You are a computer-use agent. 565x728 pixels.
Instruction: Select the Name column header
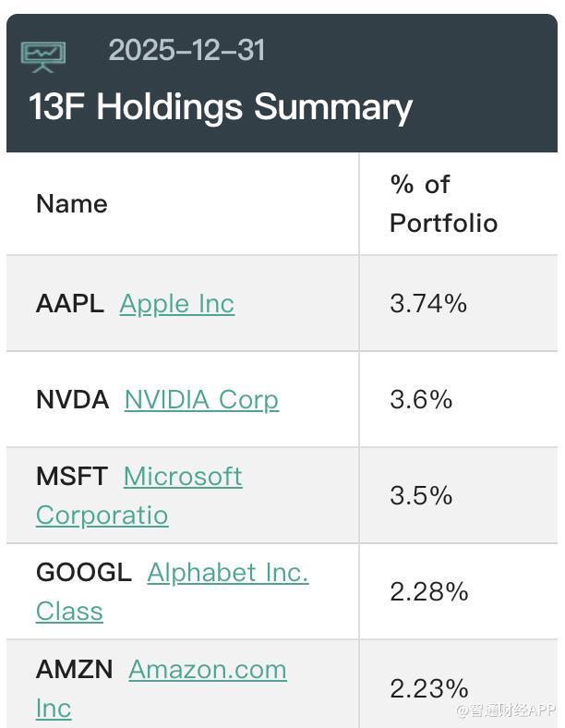tap(72, 204)
